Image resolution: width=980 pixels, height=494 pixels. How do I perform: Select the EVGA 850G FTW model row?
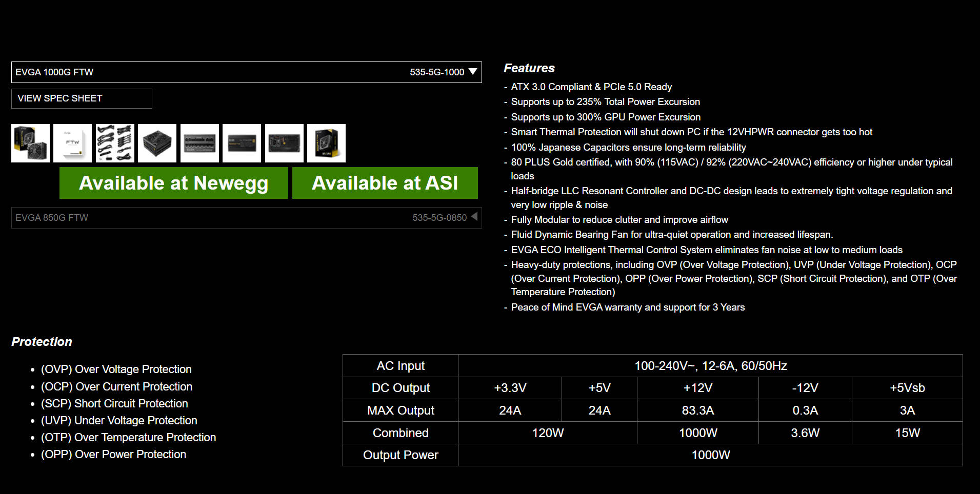click(x=246, y=218)
